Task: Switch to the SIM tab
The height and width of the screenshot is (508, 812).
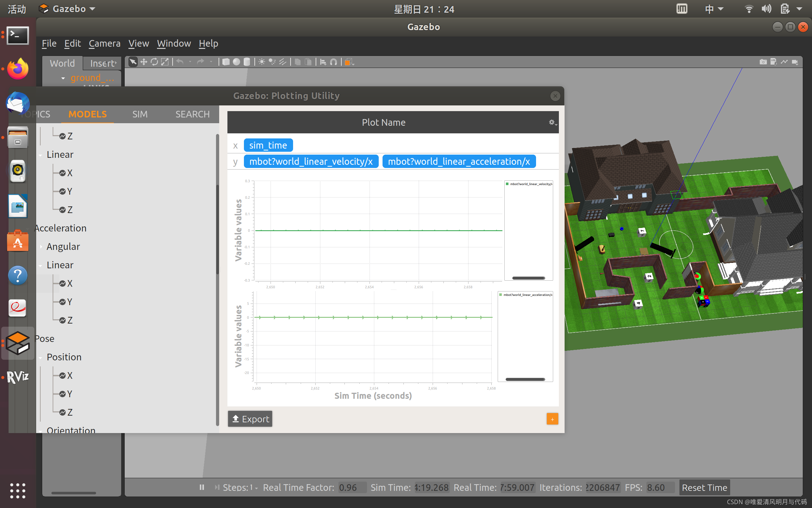Action: click(x=140, y=114)
